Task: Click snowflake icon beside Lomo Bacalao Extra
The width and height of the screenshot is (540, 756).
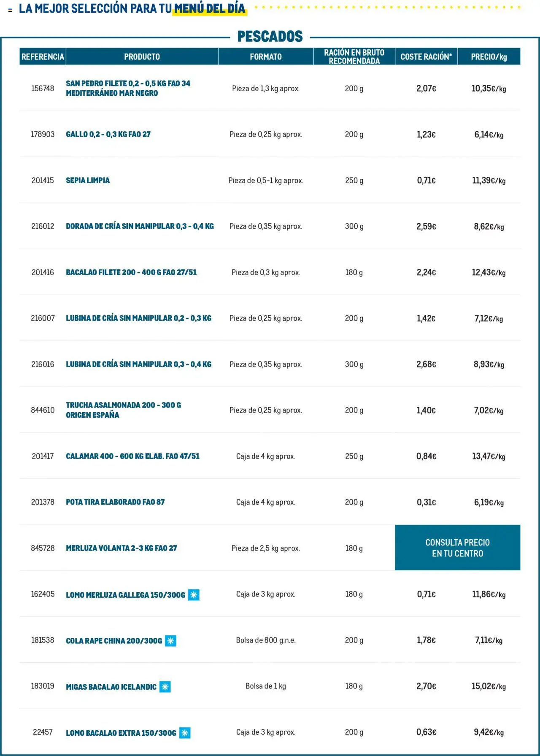Action: pos(185,733)
